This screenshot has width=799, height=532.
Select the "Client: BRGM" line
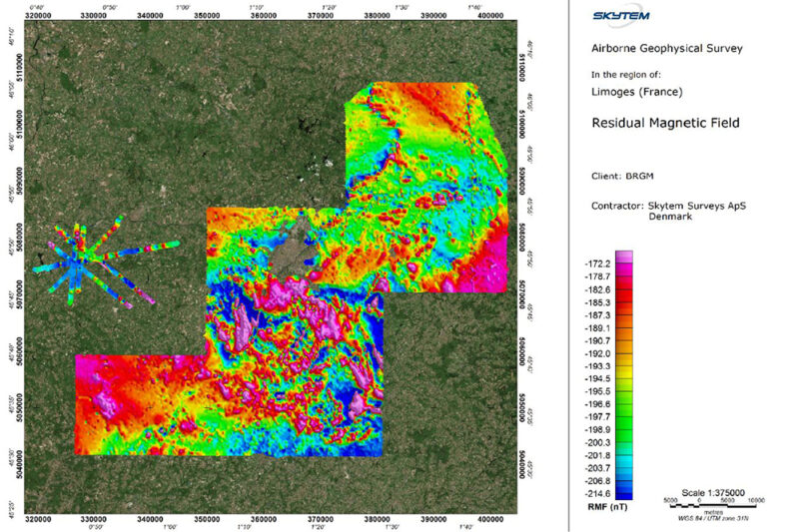[622, 176]
